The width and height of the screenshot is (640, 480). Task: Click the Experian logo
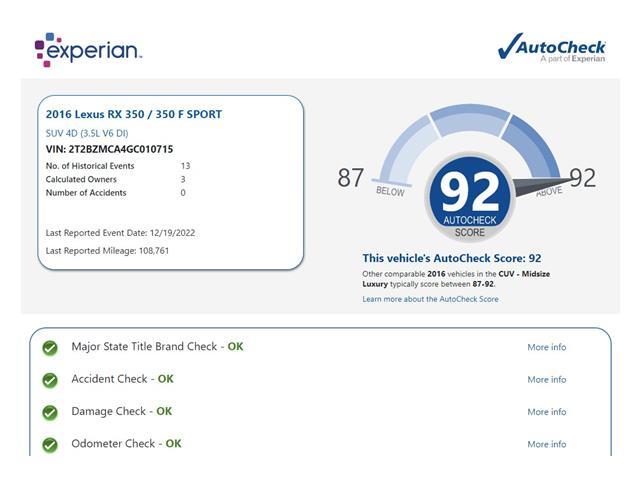click(x=88, y=50)
